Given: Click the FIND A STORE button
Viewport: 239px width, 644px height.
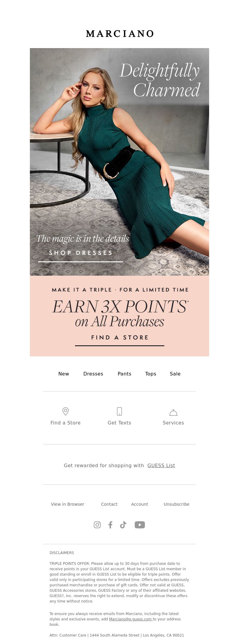Looking at the screenshot, I should [x=119, y=338].
